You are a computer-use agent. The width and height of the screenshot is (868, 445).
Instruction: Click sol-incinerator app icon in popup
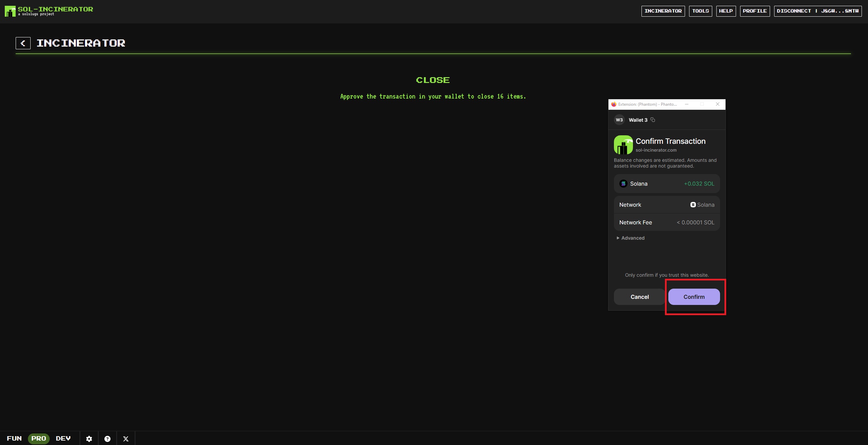[x=623, y=145]
